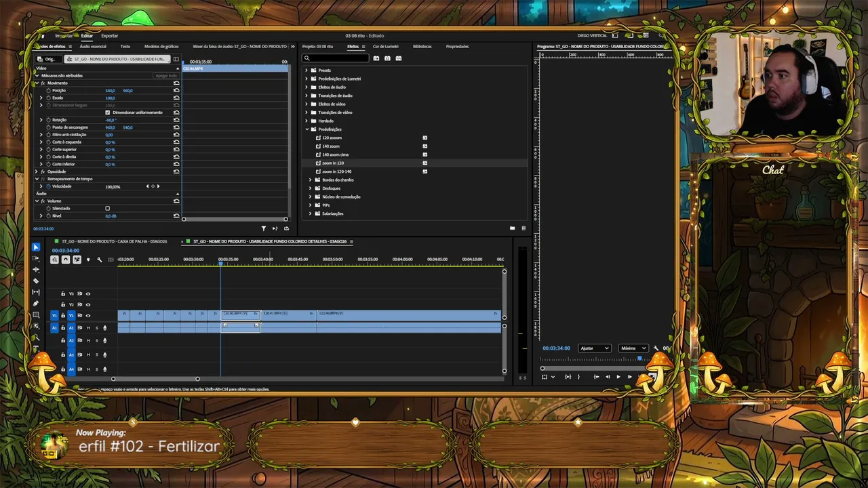Click the Add/Remove keyframe button for Velocidade
Image resolution: width=868 pixels, height=488 pixels.
pyautogui.click(x=153, y=186)
